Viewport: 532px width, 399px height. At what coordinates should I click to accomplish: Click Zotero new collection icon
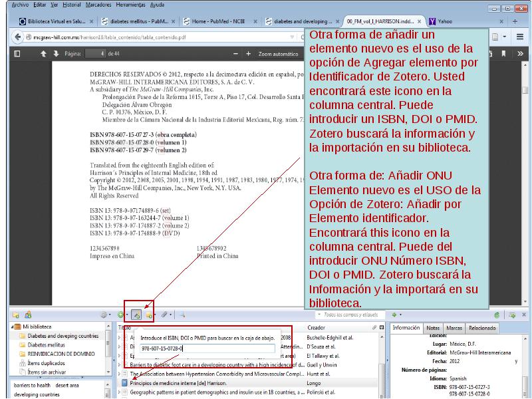(15, 315)
